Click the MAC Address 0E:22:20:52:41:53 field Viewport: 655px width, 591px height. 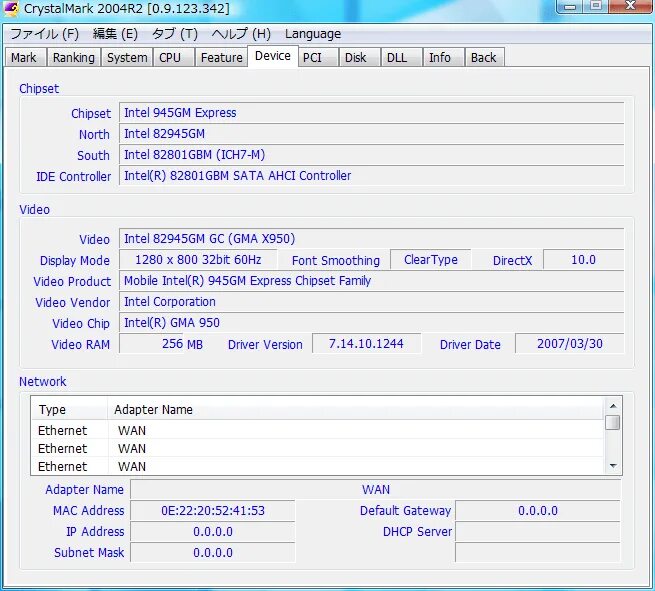pyautogui.click(x=213, y=510)
